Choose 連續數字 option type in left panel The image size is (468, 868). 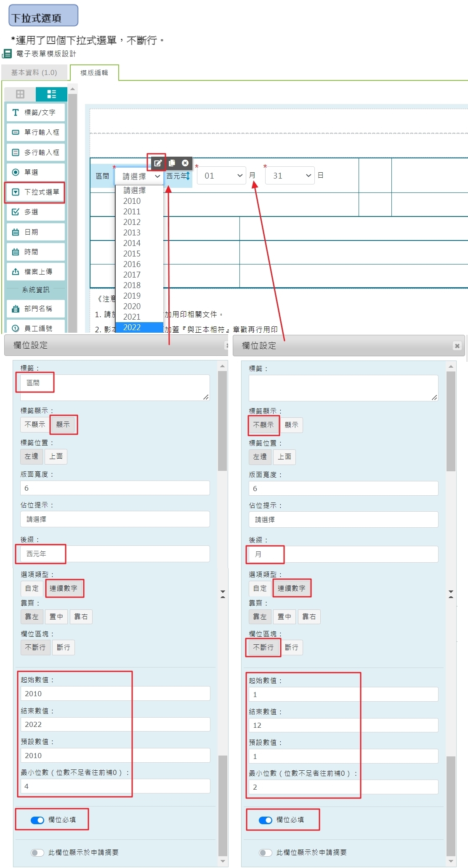[64, 588]
